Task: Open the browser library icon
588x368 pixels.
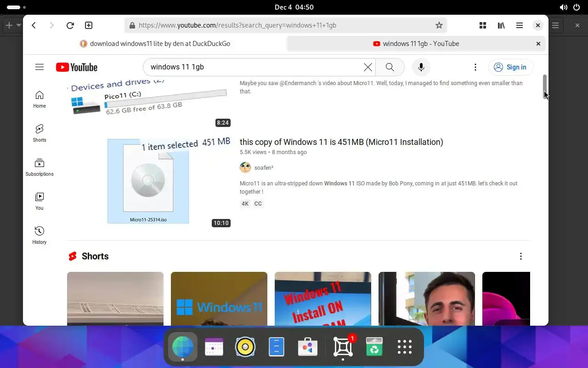Action: [x=501, y=25]
